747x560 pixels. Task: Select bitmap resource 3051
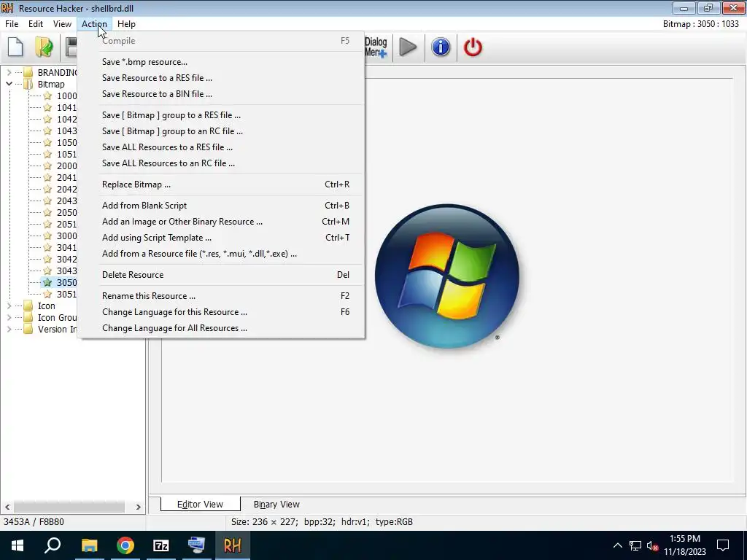coord(66,295)
